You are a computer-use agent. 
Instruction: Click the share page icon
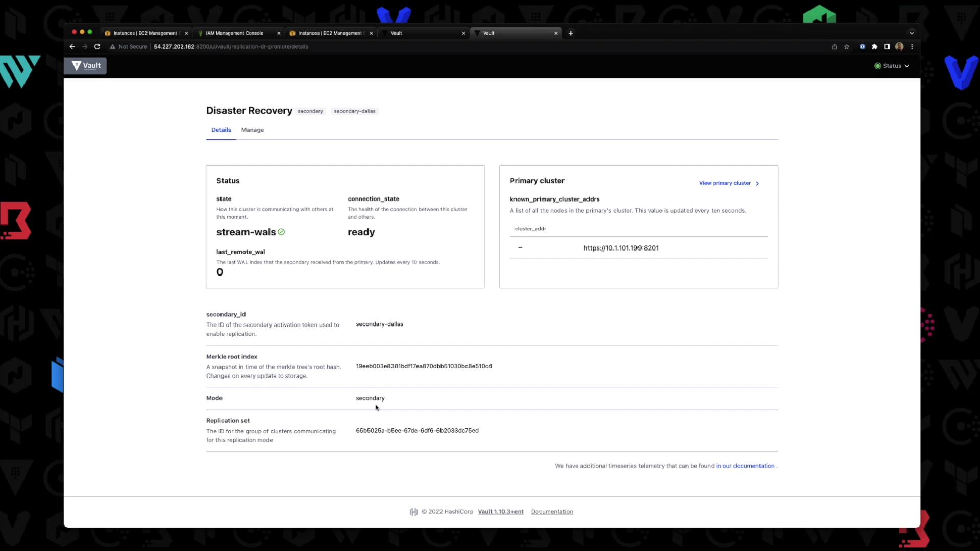tap(834, 47)
